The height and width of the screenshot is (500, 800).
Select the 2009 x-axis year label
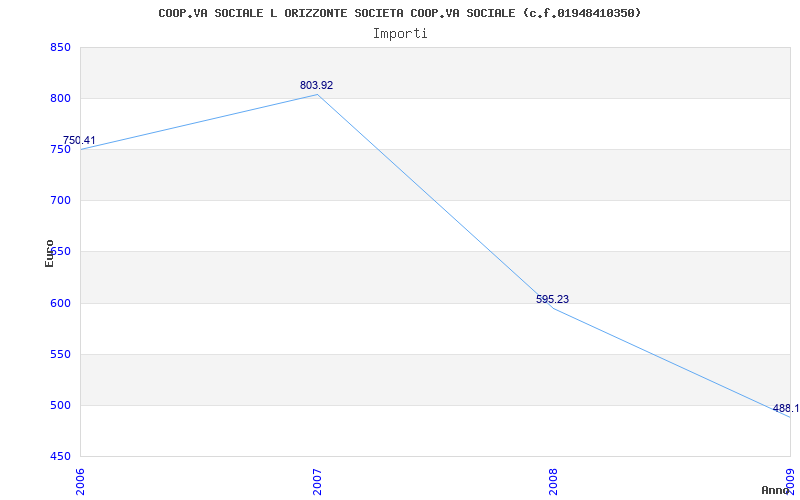click(x=790, y=476)
